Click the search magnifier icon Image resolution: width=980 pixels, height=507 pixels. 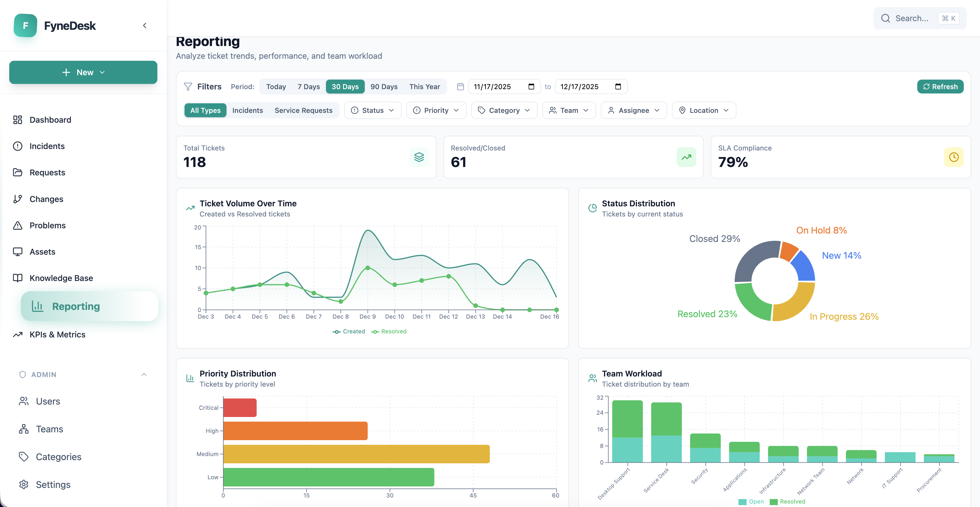(x=885, y=18)
